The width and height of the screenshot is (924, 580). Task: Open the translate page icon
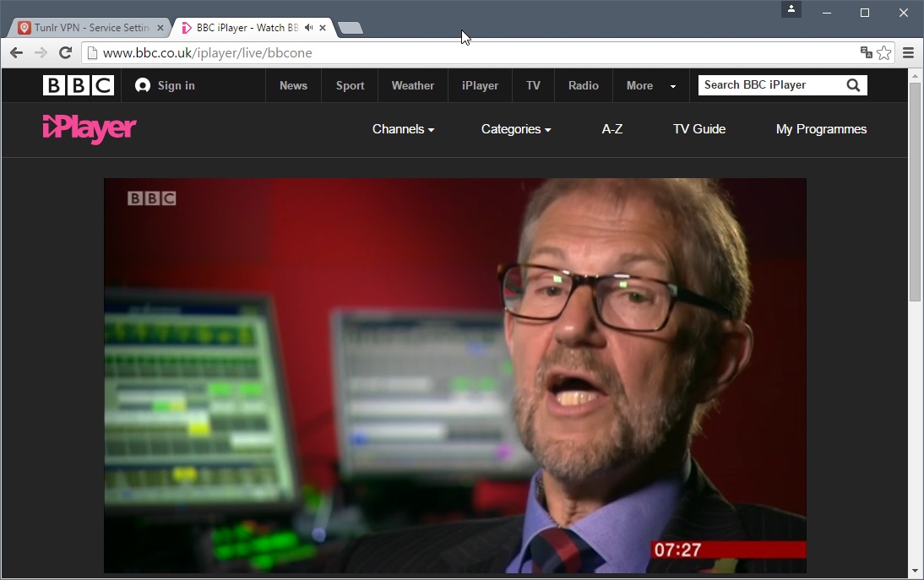(867, 52)
